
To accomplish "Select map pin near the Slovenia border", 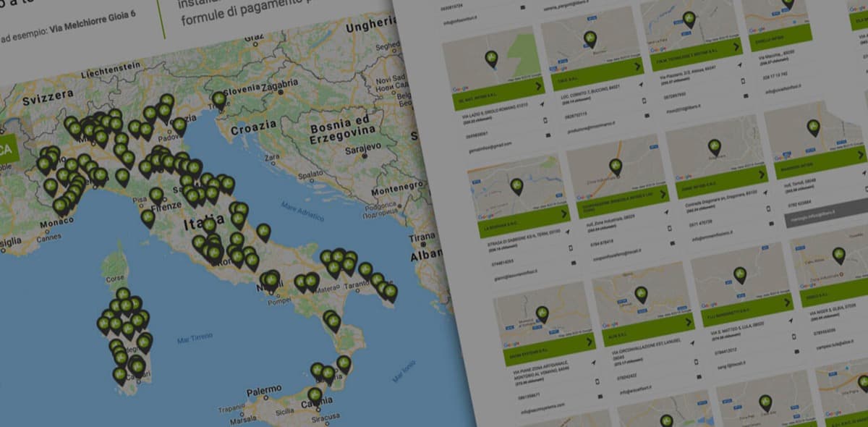I will point(218,101).
